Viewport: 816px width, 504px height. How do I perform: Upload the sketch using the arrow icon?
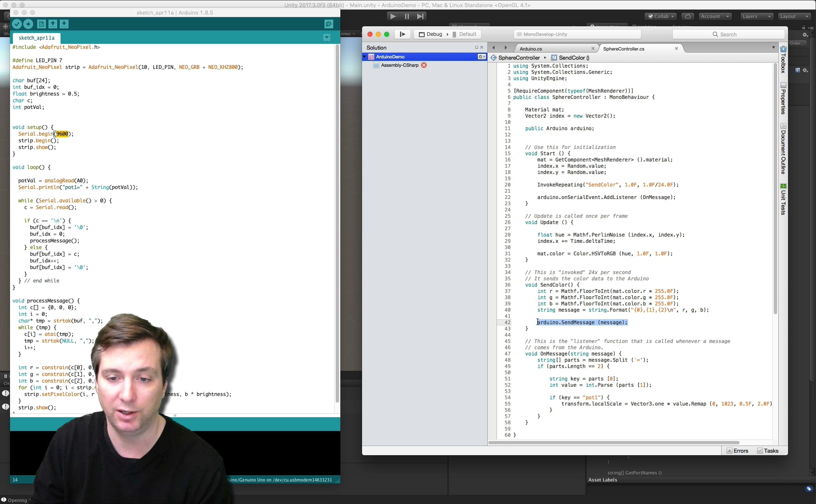click(28, 24)
